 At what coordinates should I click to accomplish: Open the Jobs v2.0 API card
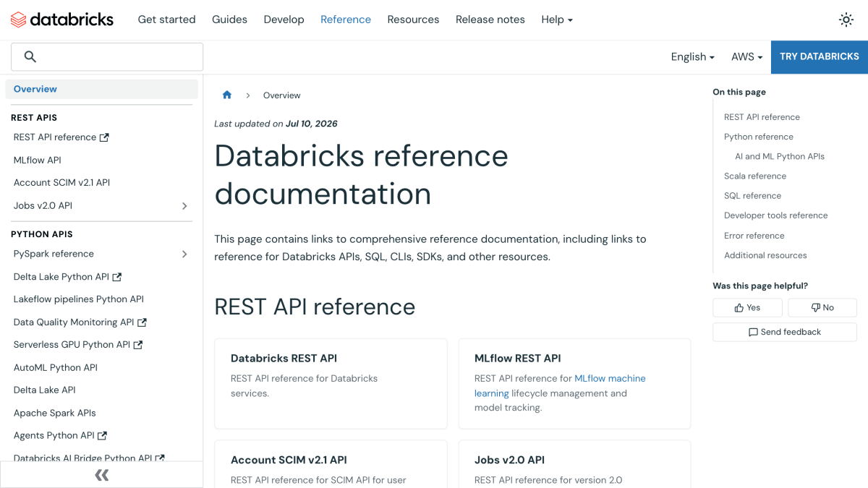coord(574,464)
